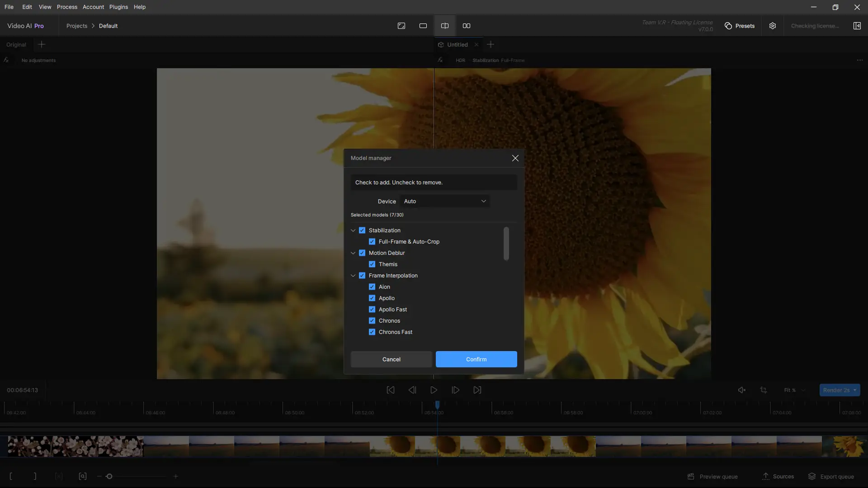Click the zoom search icon in bottom toolbar
868x488 pixels.
click(x=82, y=476)
